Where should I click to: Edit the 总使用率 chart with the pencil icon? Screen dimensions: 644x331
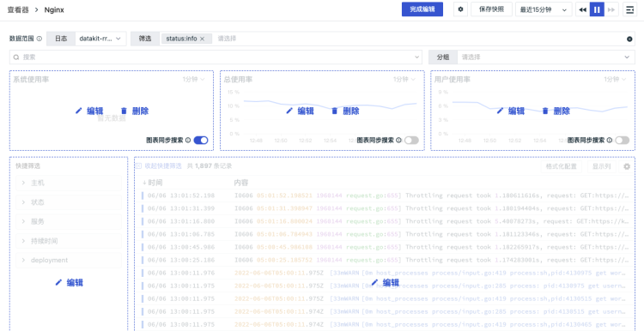[301, 111]
